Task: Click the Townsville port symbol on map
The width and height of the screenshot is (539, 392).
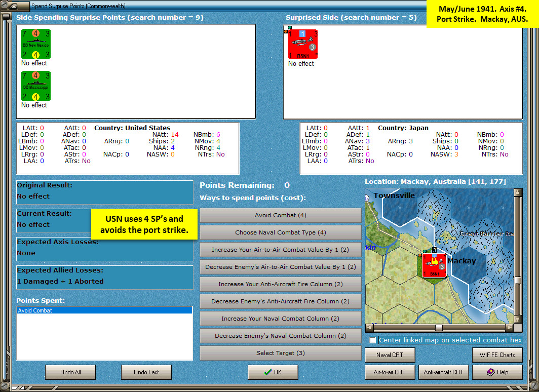Action: [366, 198]
